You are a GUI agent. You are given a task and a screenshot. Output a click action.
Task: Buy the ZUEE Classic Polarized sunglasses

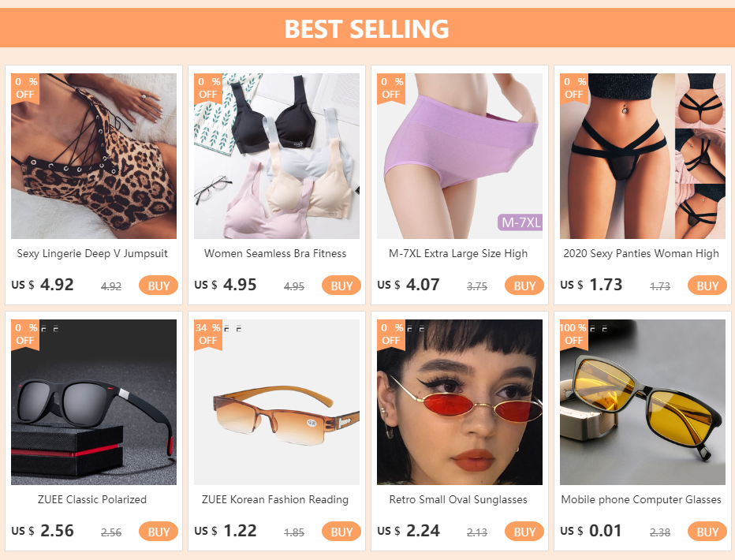[x=159, y=532]
